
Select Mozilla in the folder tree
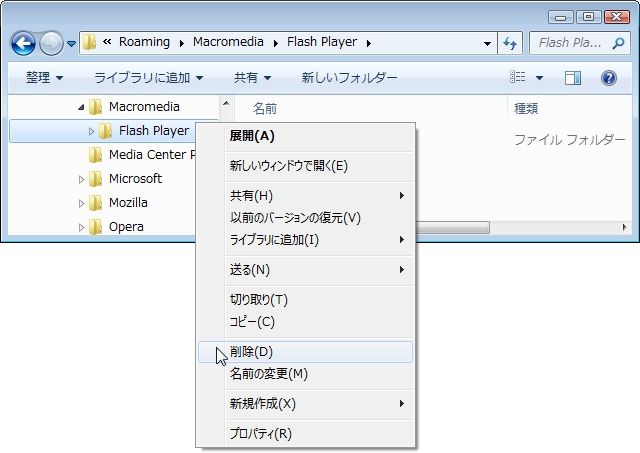[x=128, y=202]
